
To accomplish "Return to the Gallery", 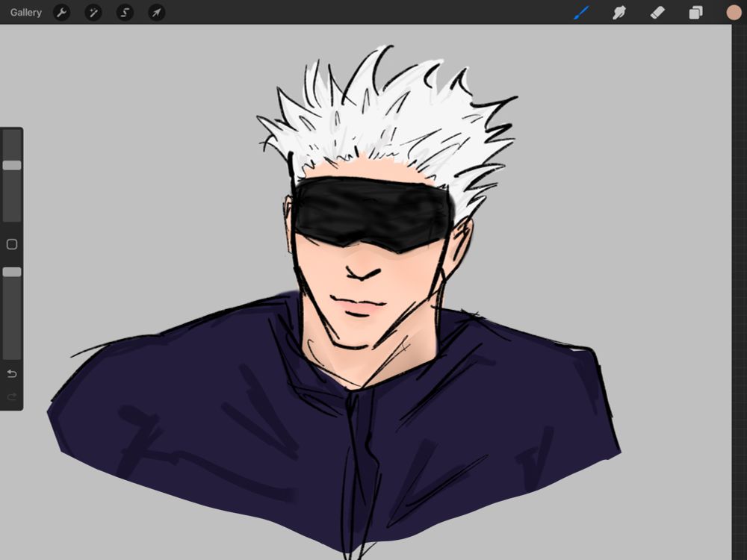I will pyautogui.click(x=25, y=13).
